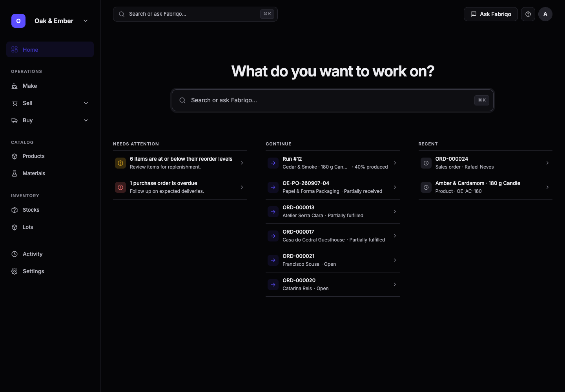Select the Materials flask icon in sidebar
Viewport: 565px width, 392px height.
(x=15, y=173)
